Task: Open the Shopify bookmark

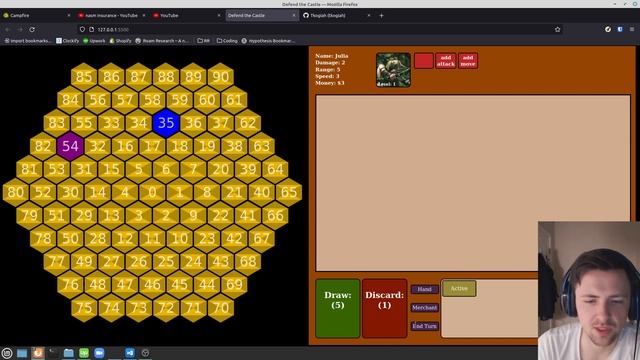Action: 120,41
